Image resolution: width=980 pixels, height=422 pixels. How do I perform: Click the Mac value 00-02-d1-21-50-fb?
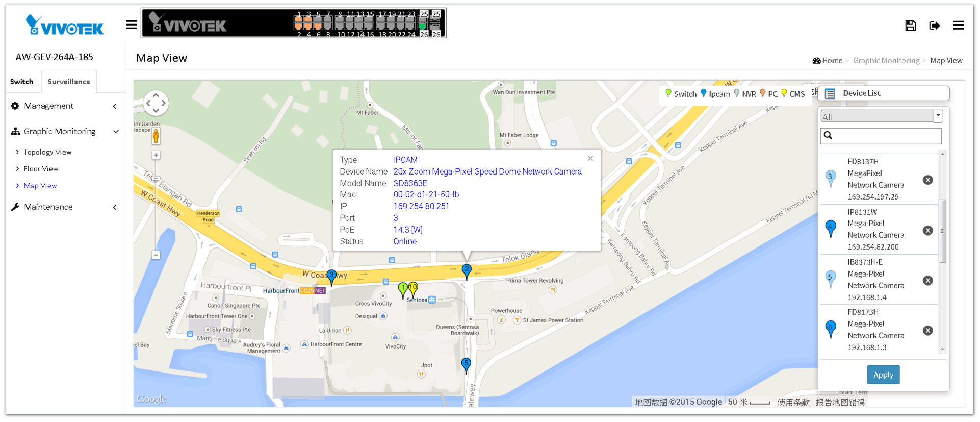click(x=426, y=194)
